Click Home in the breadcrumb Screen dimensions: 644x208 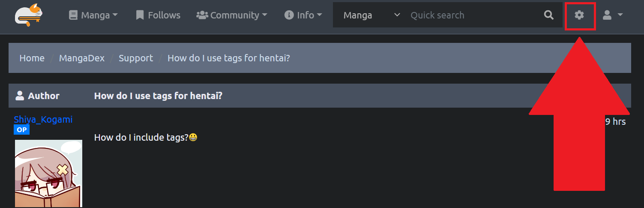[32, 58]
